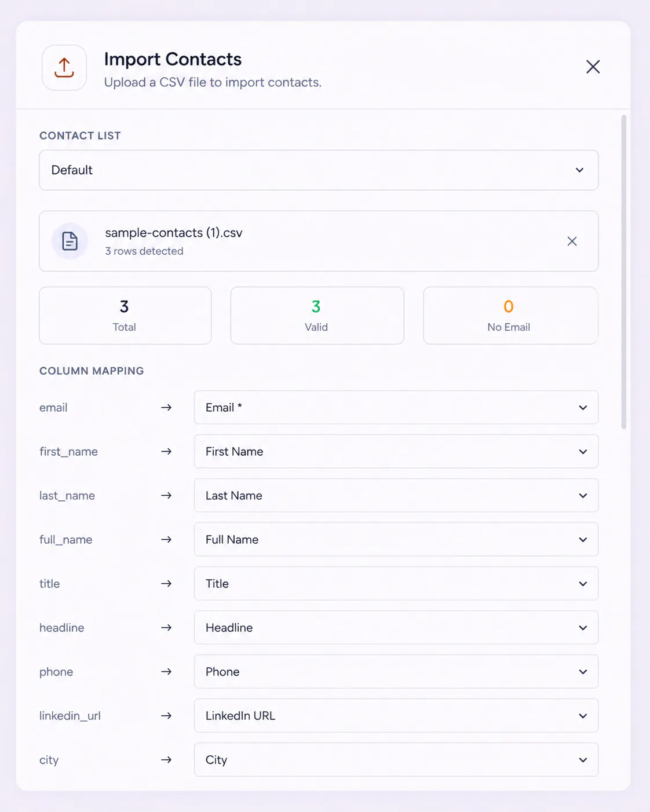Click the arrow icon next to full_name

166,540
